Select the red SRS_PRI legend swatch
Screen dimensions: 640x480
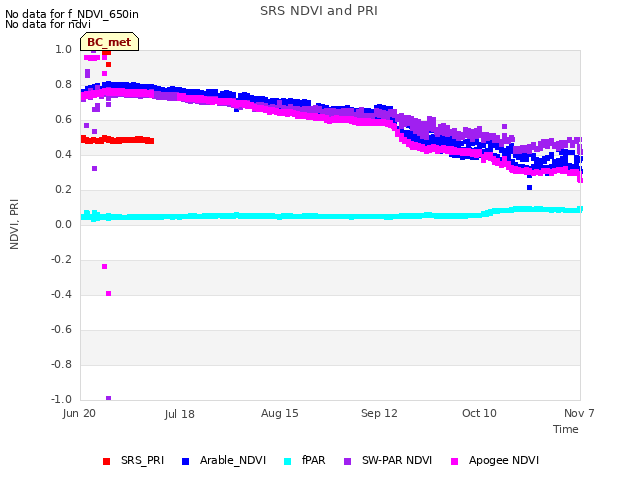click(x=107, y=461)
